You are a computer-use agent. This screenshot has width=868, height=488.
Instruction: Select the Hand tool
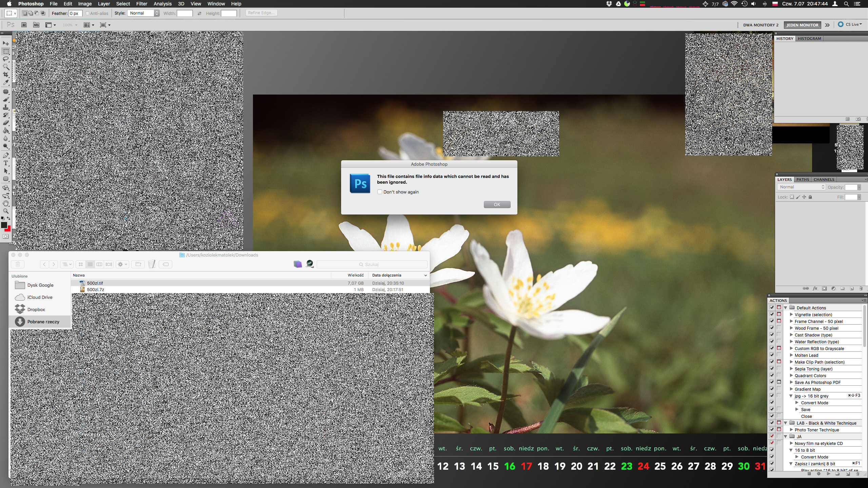6,203
